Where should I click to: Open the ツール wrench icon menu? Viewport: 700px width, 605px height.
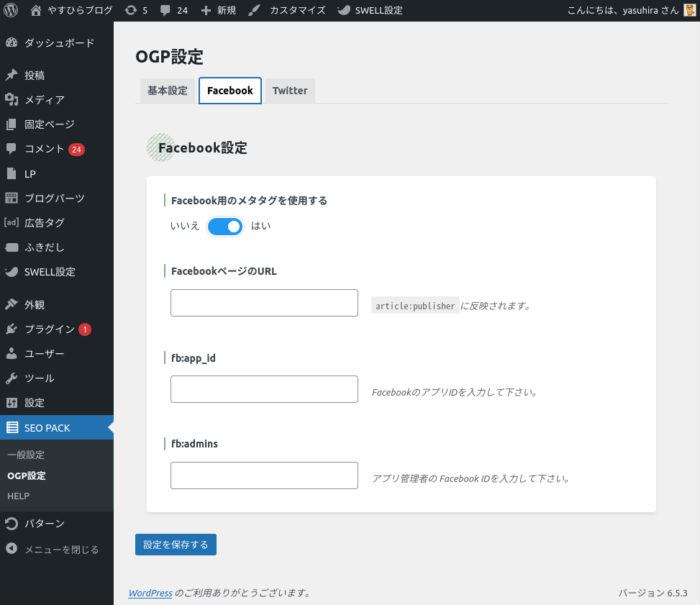[x=12, y=378]
